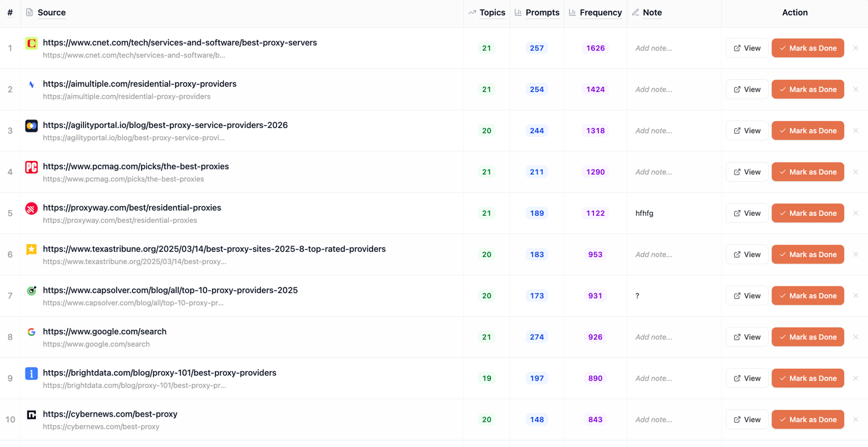
Task: Click the 1626 frequency badge
Action: [x=595, y=48]
